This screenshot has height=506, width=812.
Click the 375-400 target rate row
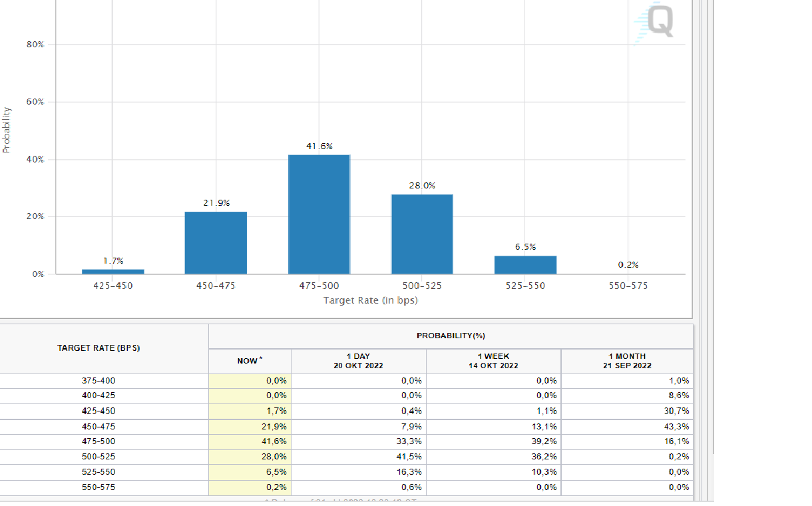(x=99, y=381)
